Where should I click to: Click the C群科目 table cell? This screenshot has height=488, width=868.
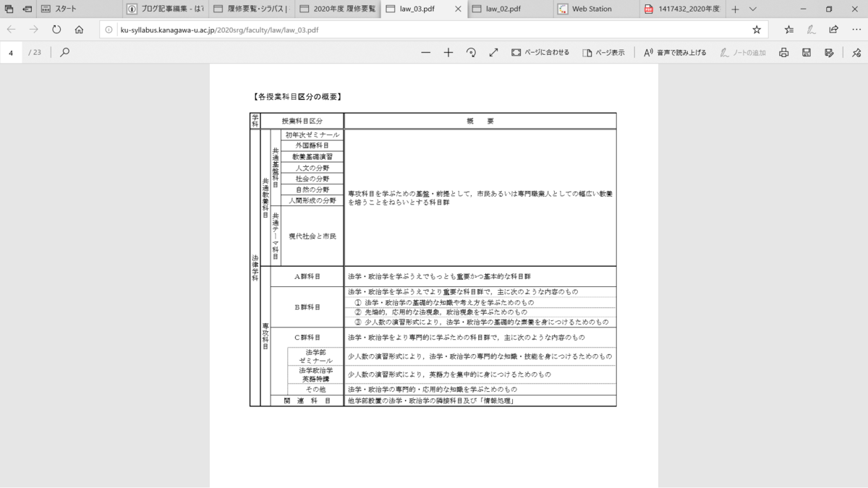coord(307,337)
